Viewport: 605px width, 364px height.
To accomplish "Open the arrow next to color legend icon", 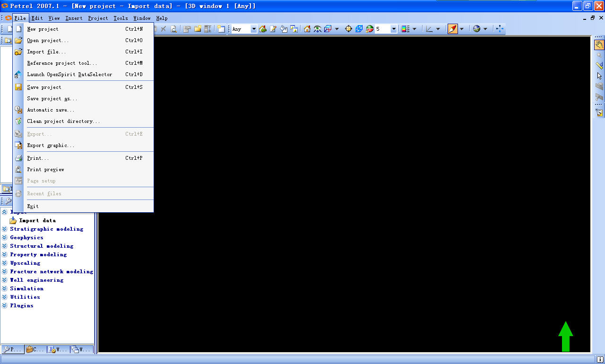I will 415,29.
